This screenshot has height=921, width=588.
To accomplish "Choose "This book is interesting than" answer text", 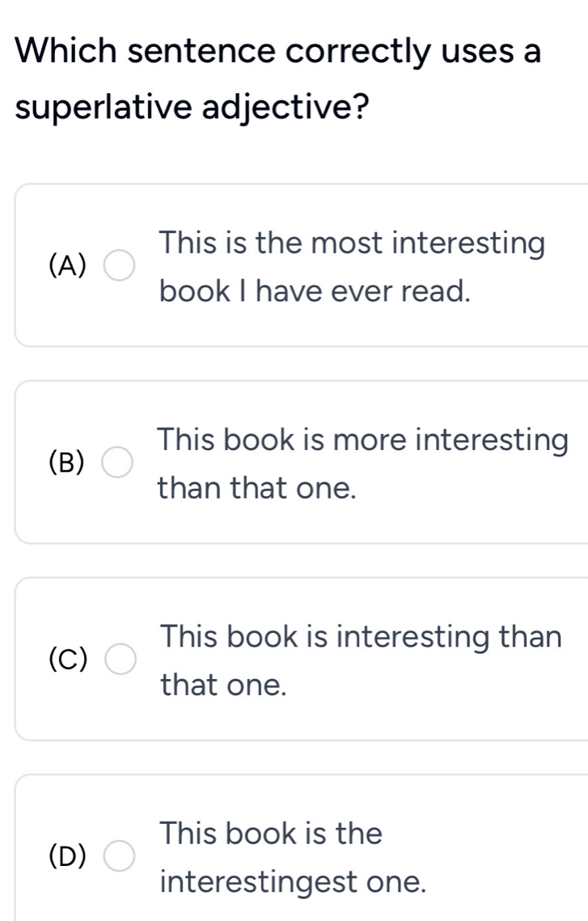I will tap(361, 638).
